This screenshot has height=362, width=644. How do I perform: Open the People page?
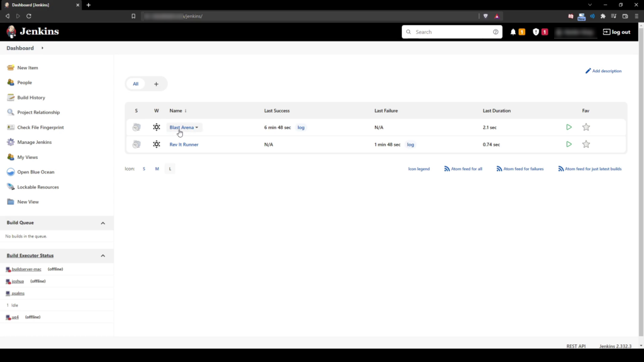click(x=25, y=82)
